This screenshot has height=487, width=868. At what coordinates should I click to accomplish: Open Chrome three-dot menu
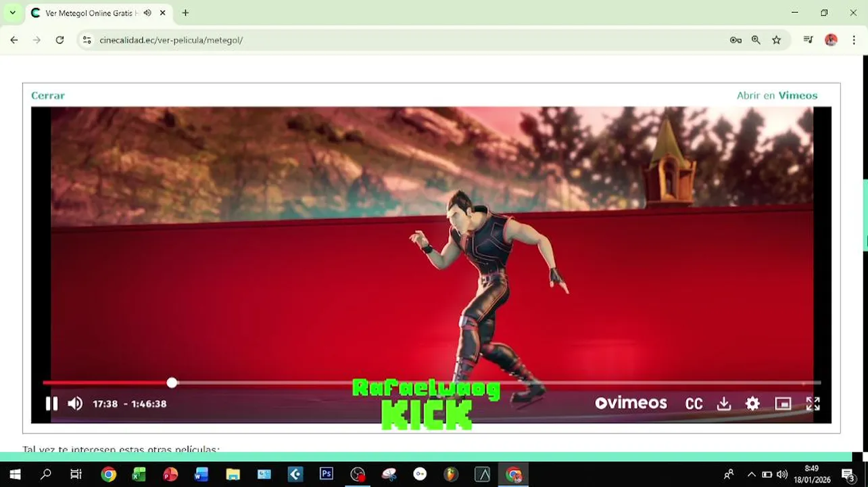[854, 40]
